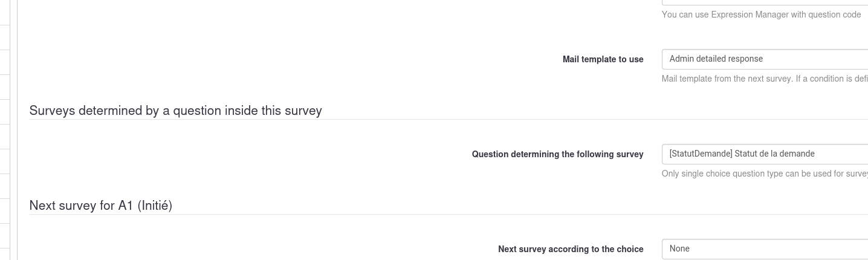
Task: Click the "Only single choice question type" hint
Action: pos(765,174)
